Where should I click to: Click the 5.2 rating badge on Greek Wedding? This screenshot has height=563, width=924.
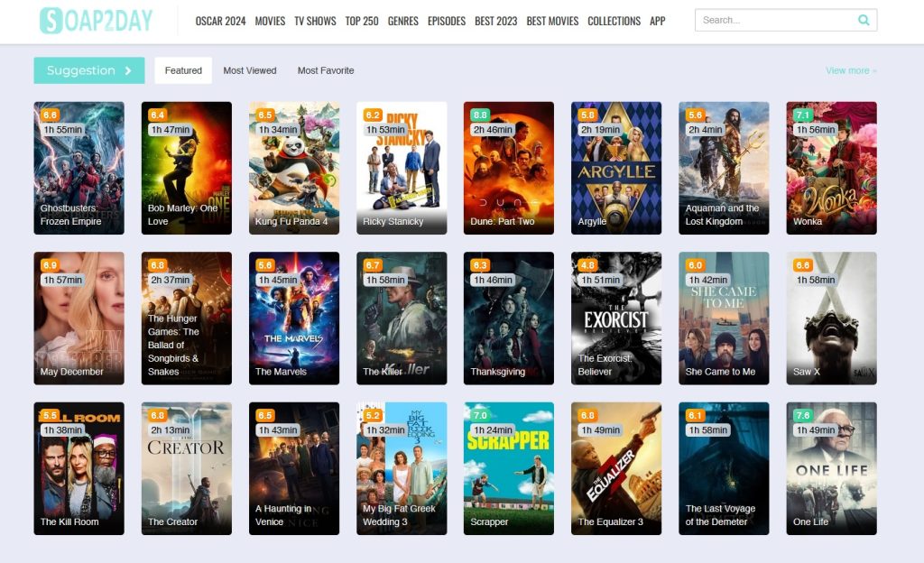click(x=373, y=415)
